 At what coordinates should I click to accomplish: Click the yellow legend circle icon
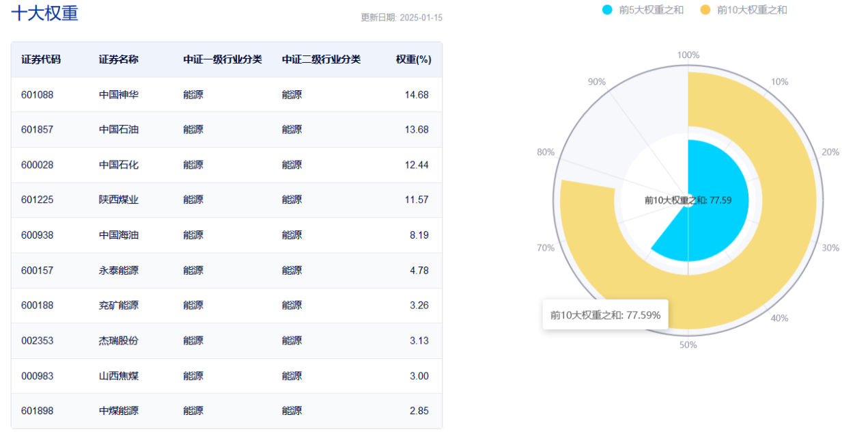[x=705, y=10]
